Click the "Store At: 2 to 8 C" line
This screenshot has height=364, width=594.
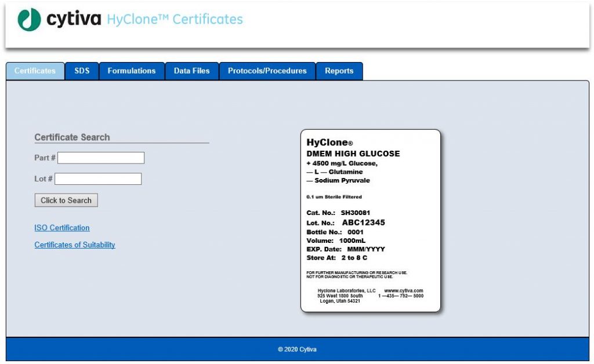337,258
